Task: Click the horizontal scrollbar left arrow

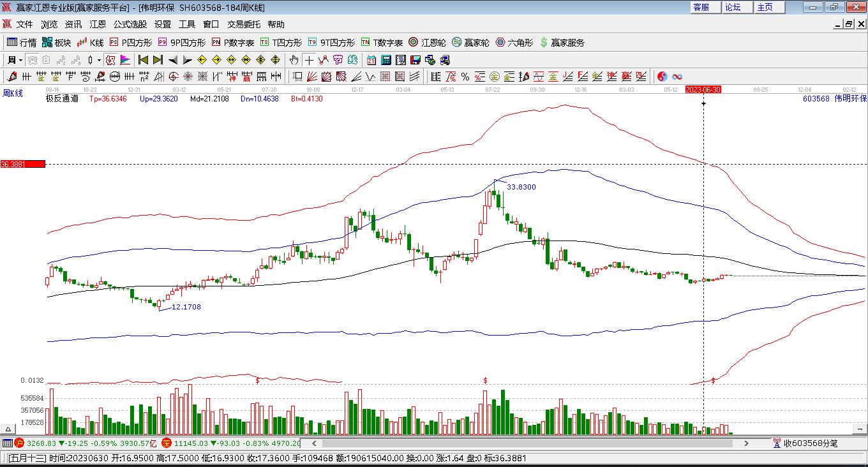Action: point(314,443)
